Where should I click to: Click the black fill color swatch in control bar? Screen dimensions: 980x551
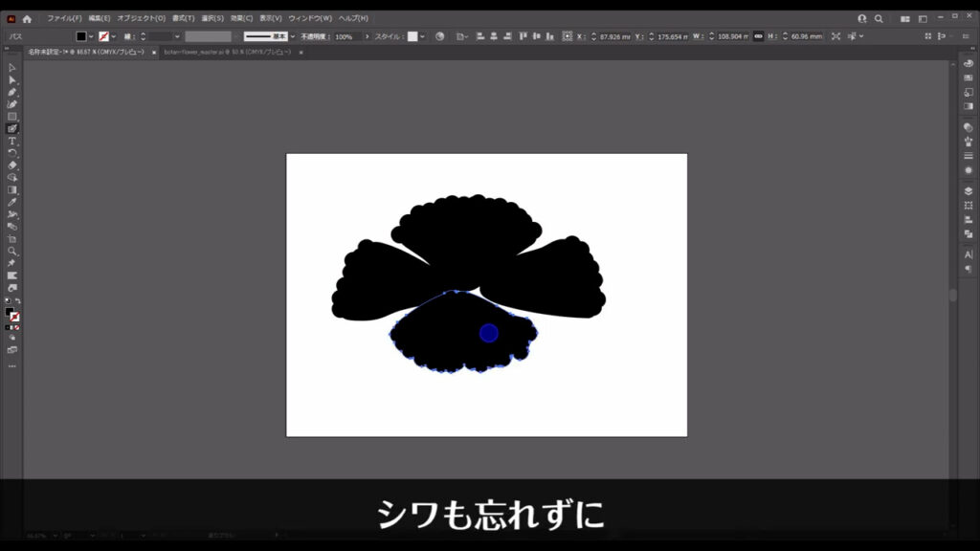(81, 36)
